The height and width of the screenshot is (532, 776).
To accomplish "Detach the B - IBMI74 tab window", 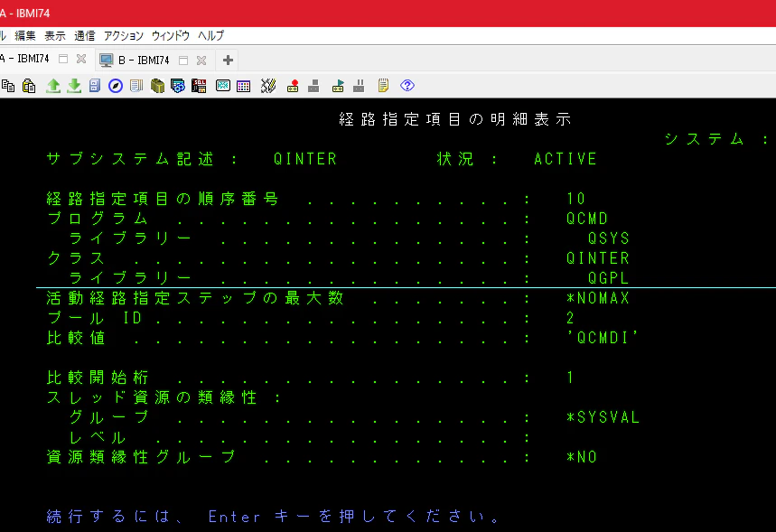I will 183,61.
